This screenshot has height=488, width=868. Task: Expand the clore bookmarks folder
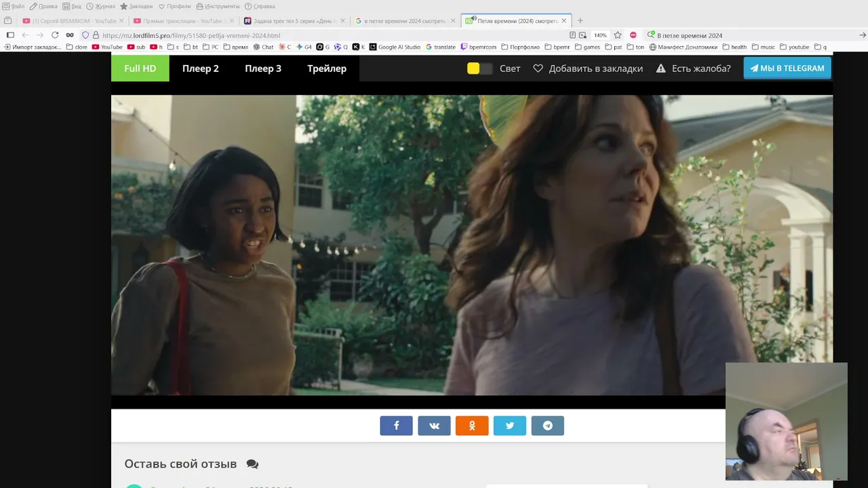tap(77, 47)
